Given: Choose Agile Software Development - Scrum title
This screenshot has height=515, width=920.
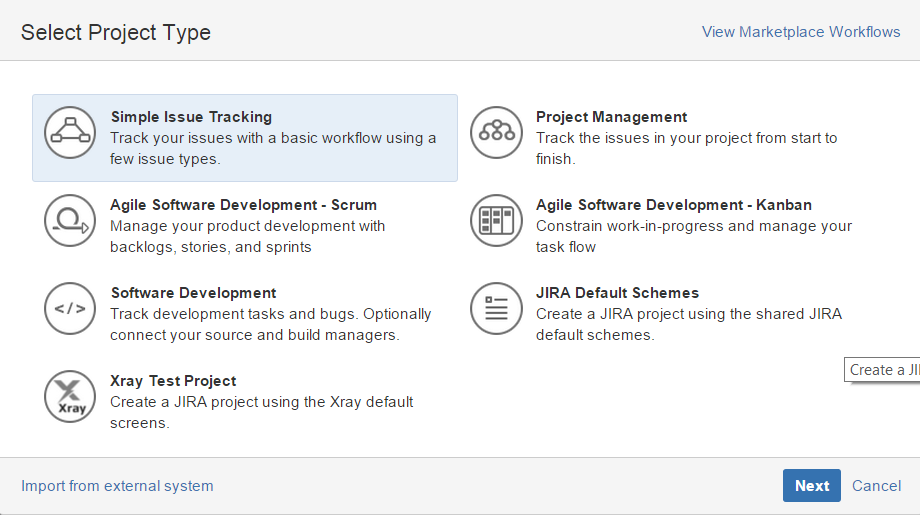Looking at the screenshot, I should coord(243,205).
